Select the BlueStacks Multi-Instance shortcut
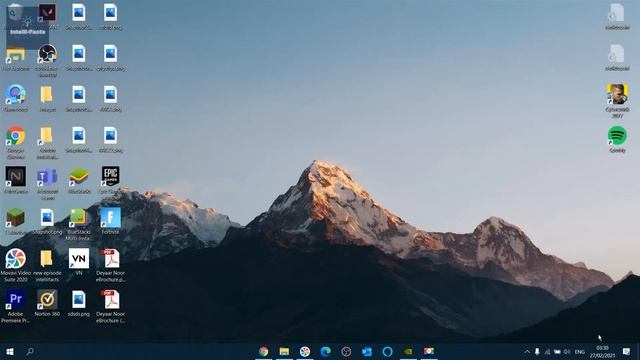The image size is (640, 360). (x=79, y=217)
